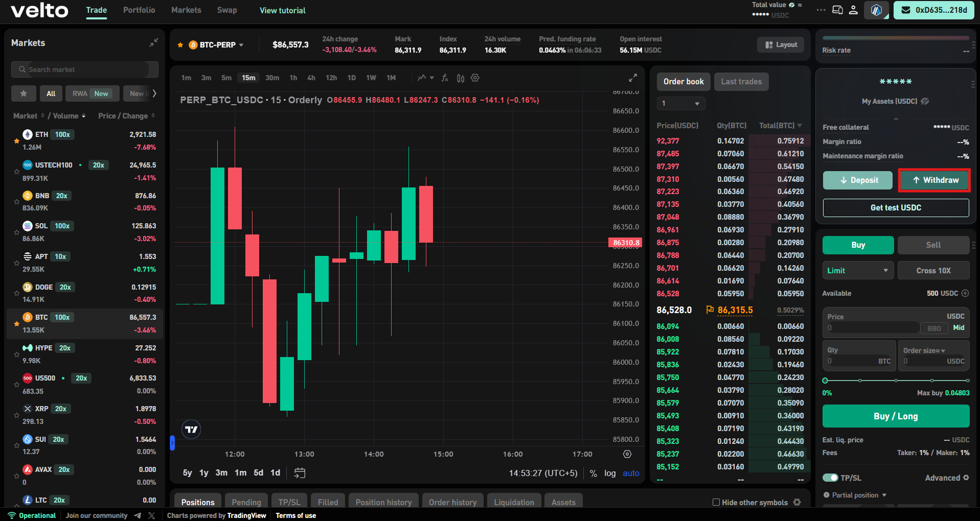Expand the chart type dropdown arrow

[431, 78]
